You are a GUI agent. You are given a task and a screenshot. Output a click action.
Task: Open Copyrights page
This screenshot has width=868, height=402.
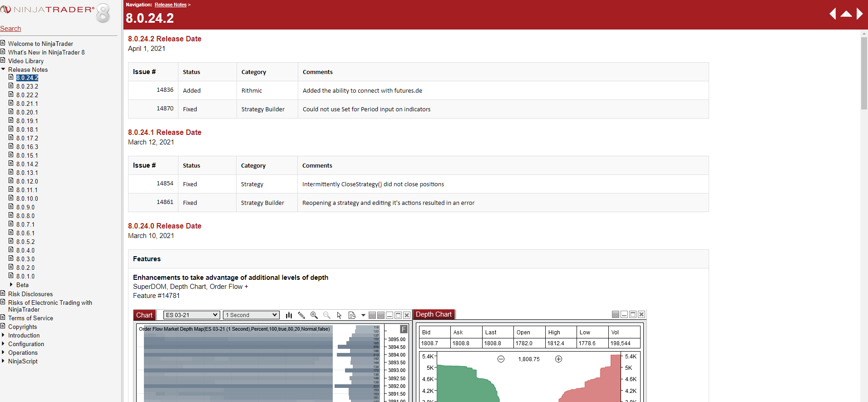(23, 327)
